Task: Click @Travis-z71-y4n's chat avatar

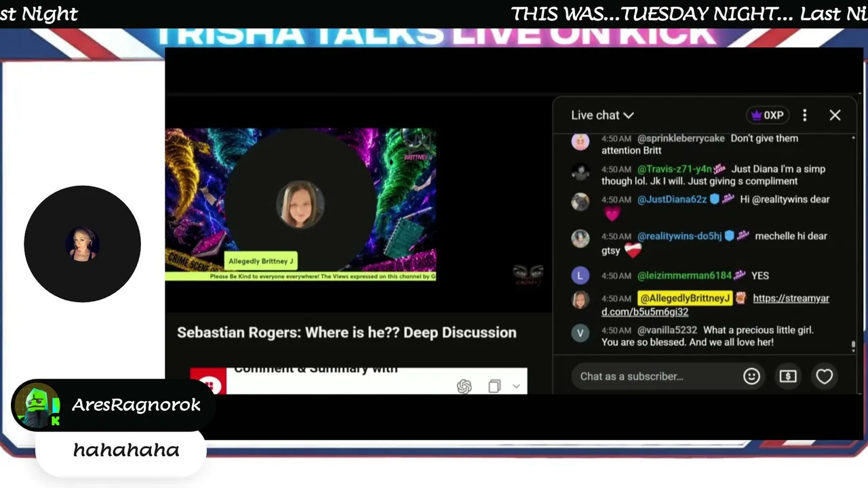Action: 580,171
